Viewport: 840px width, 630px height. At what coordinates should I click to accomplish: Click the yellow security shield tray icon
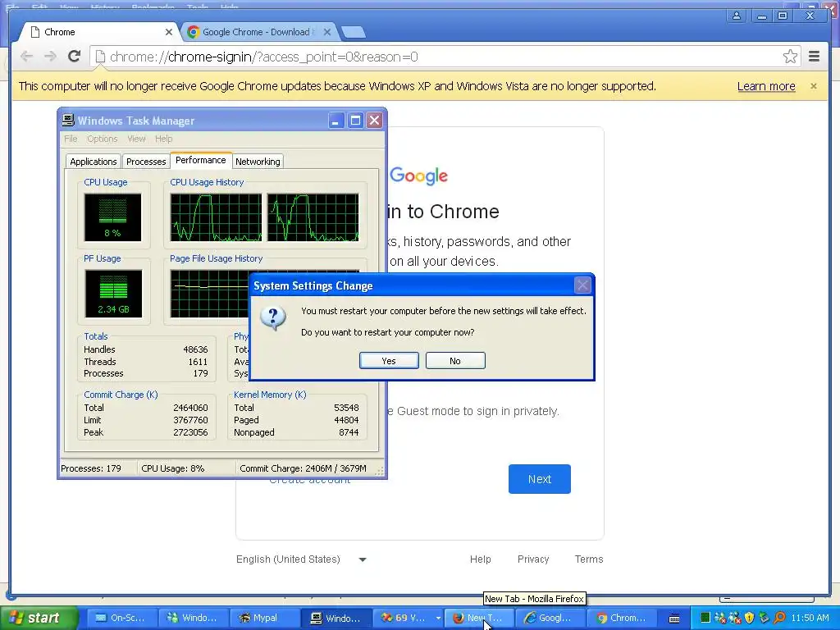750,618
